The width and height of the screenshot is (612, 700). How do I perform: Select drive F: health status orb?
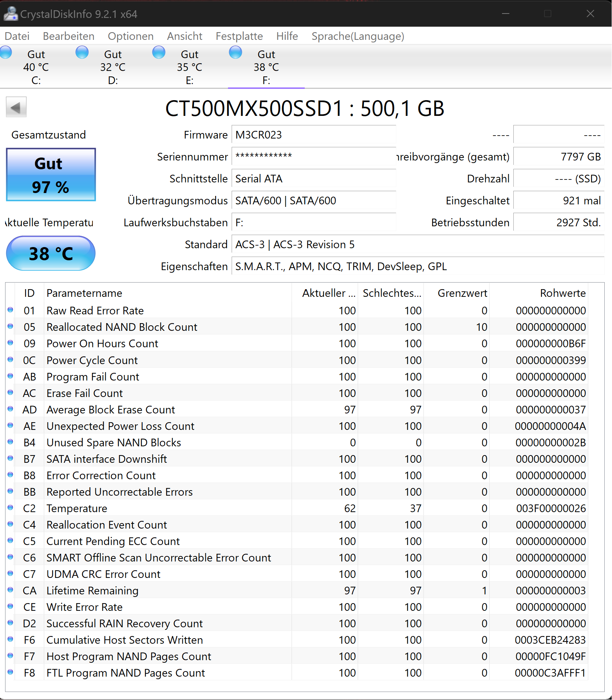pos(236,52)
